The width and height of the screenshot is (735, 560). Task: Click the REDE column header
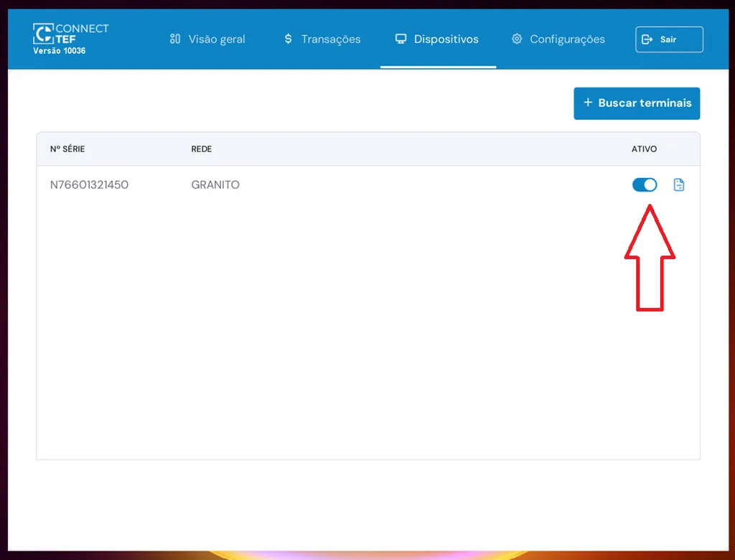(x=201, y=149)
